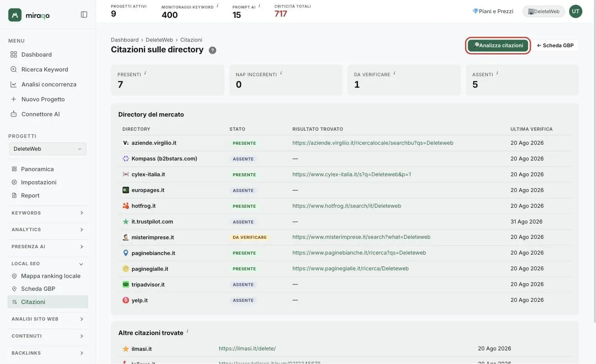Open Piani e Prezzi link
The height and width of the screenshot is (364, 596).
click(x=493, y=11)
